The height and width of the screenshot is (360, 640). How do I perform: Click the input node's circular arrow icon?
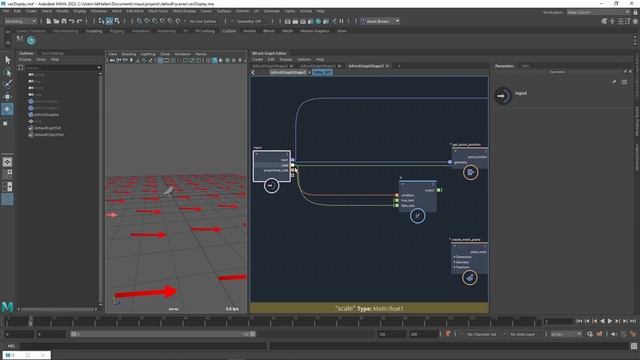pos(271,186)
